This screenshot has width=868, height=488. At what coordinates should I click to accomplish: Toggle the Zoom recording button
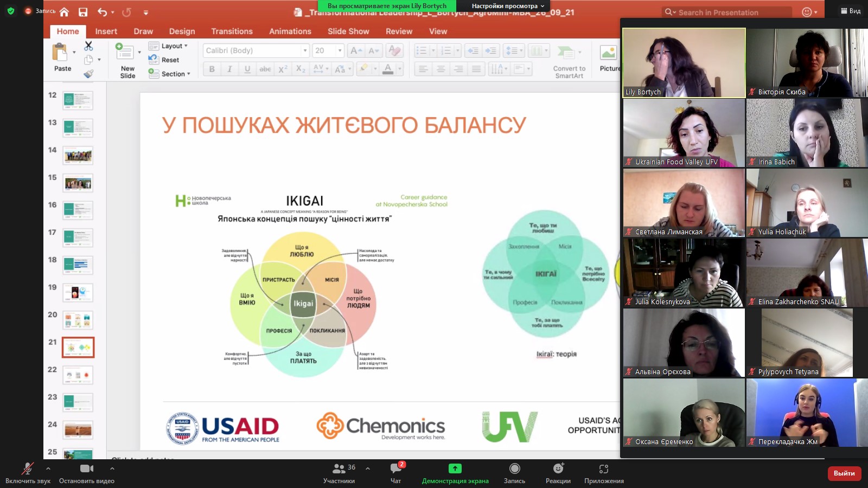(514, 468)
